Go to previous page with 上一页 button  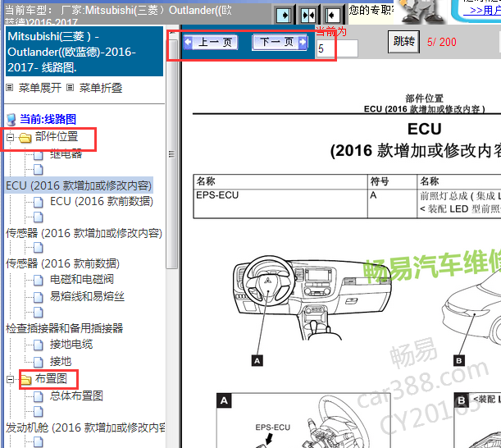211,42
